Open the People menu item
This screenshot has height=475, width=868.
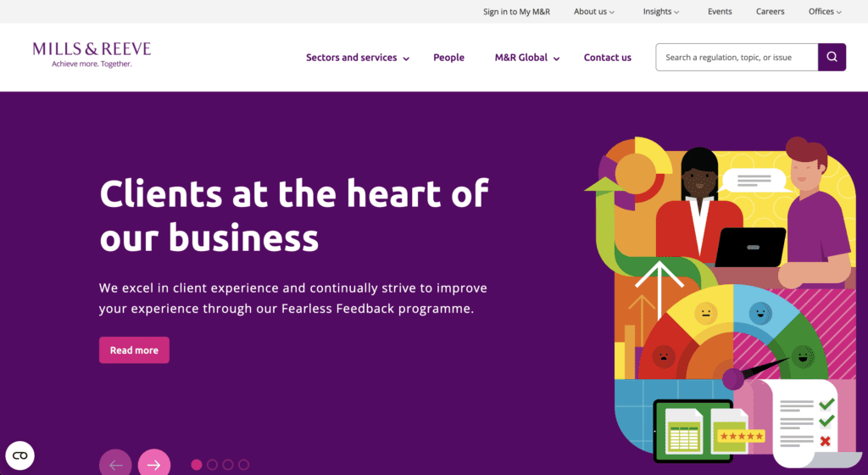[448, 58]
